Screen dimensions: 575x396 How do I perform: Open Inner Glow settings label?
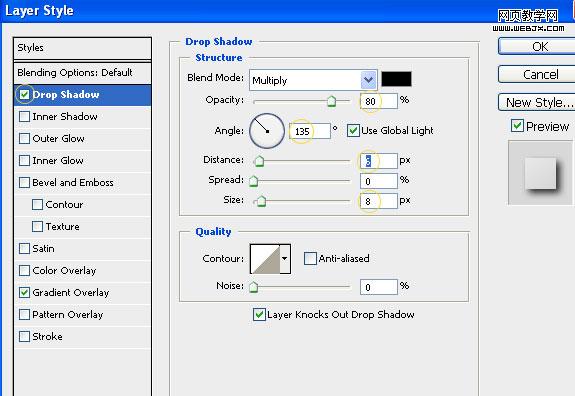click(58, 161)
